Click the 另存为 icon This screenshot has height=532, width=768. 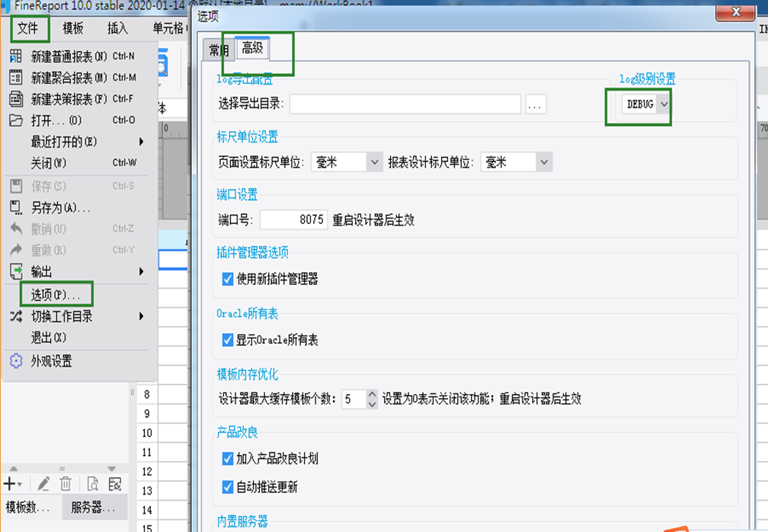click(x=16, y=207)
